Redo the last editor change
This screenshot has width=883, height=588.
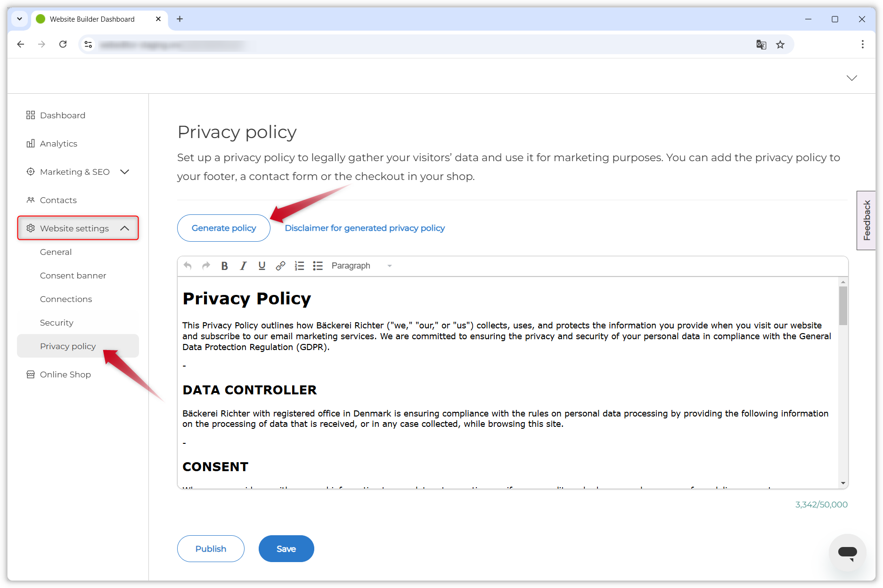pos(206,266)
